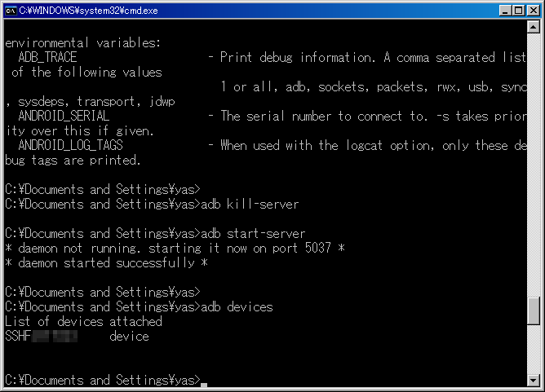
Task: Maximize the cmd.exe window
Action: pos(519,11)
